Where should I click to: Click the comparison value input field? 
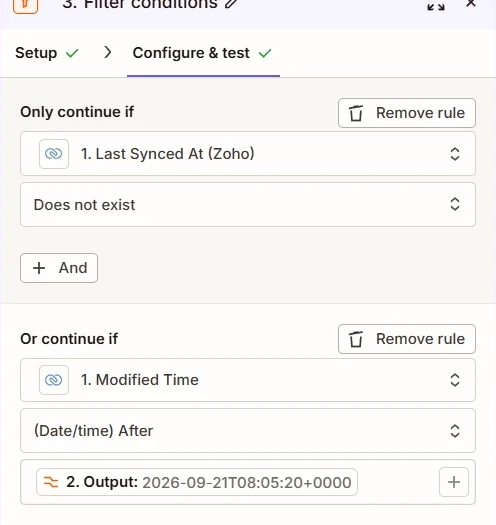(x=248, y=482)
